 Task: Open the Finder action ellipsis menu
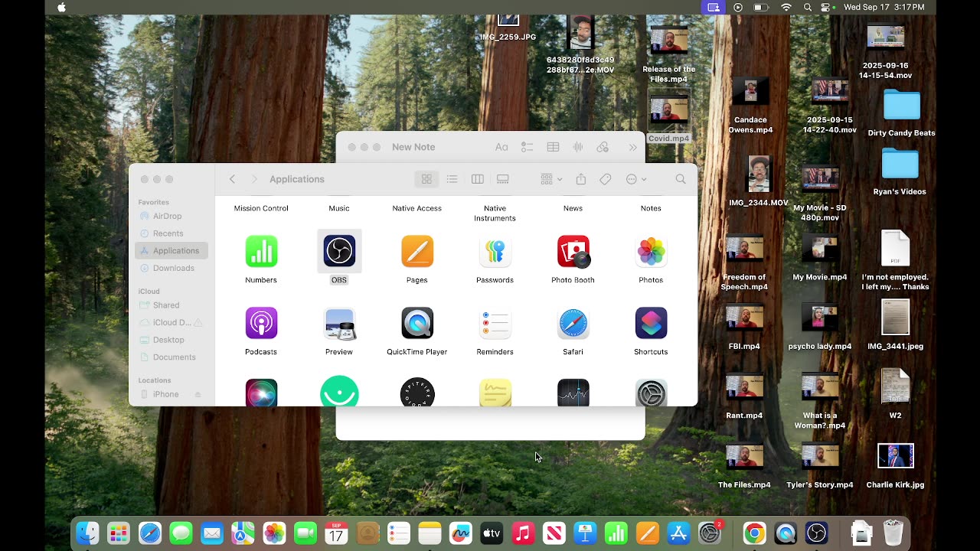click(x=636, y=179)
